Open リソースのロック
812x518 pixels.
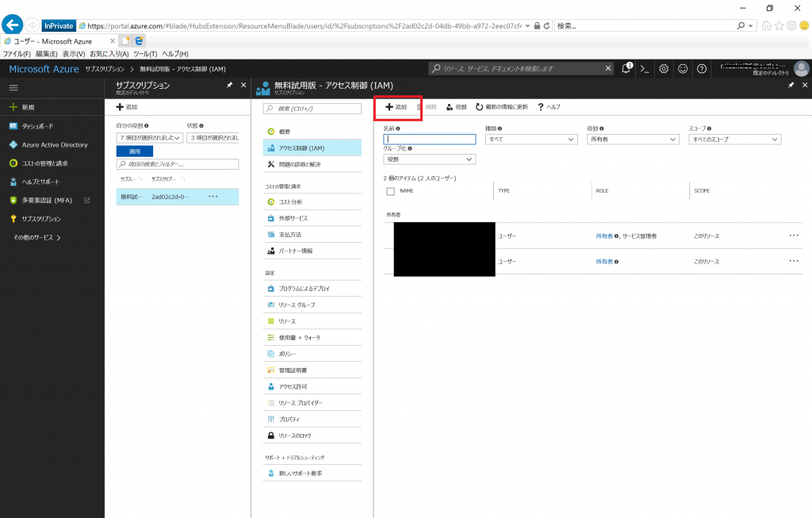click(x=312, y=436)
